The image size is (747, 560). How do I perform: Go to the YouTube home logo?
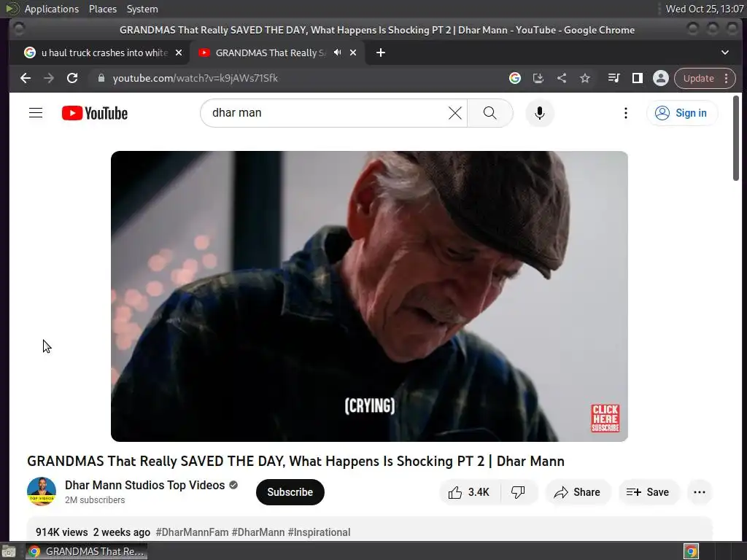tap(95, 113)
